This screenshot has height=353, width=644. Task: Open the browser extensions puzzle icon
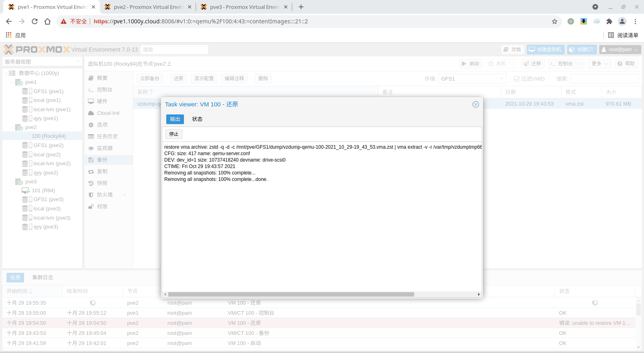point(609,21)
